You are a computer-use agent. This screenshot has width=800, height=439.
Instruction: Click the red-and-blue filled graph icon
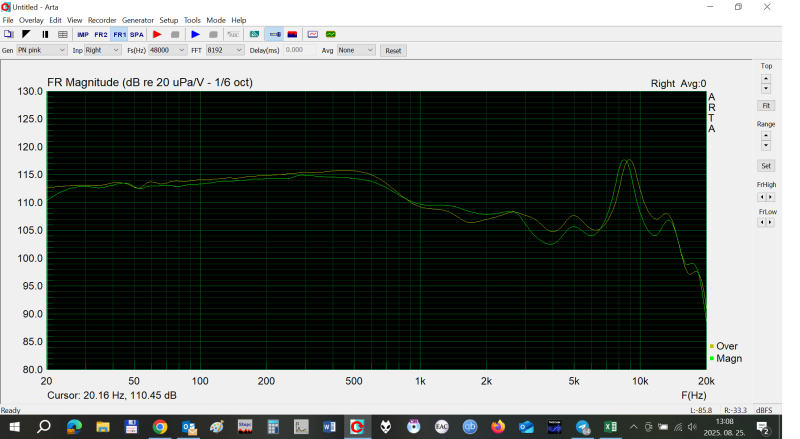292,34
